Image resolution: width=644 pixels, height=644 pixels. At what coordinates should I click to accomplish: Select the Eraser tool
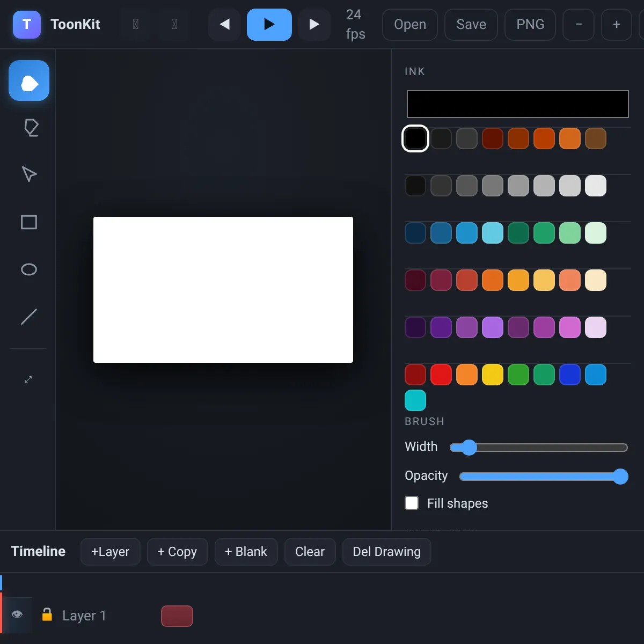tap(29, 128)
